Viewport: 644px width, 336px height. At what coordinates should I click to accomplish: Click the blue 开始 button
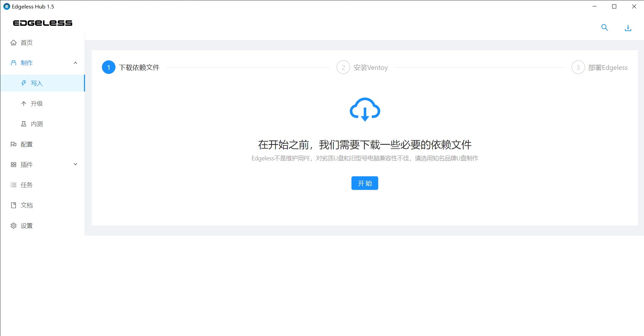[365, 183]
